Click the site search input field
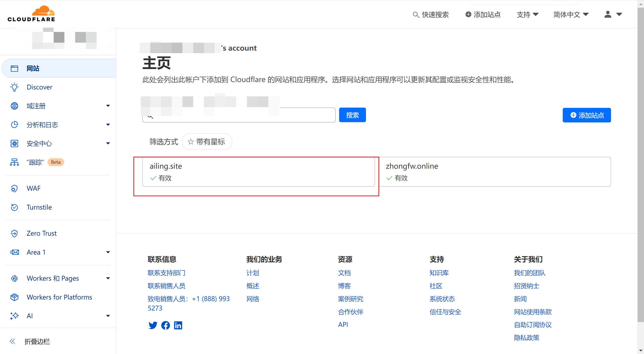644x354 pixels. [239, 115]
